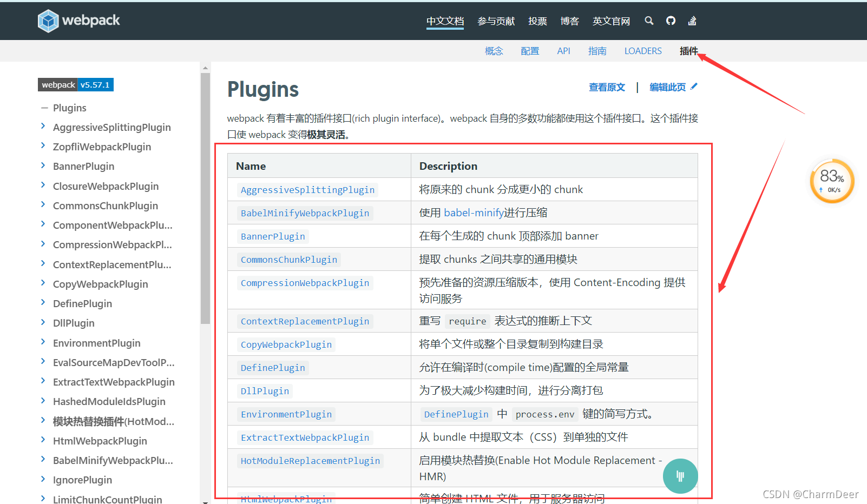Open 博客 nav item
Image resolution: width=867 pixels, height=504 pixels.
point(569,21)
